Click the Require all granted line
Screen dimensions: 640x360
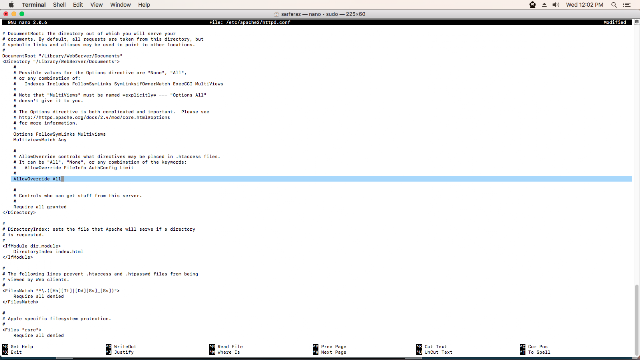40,207
